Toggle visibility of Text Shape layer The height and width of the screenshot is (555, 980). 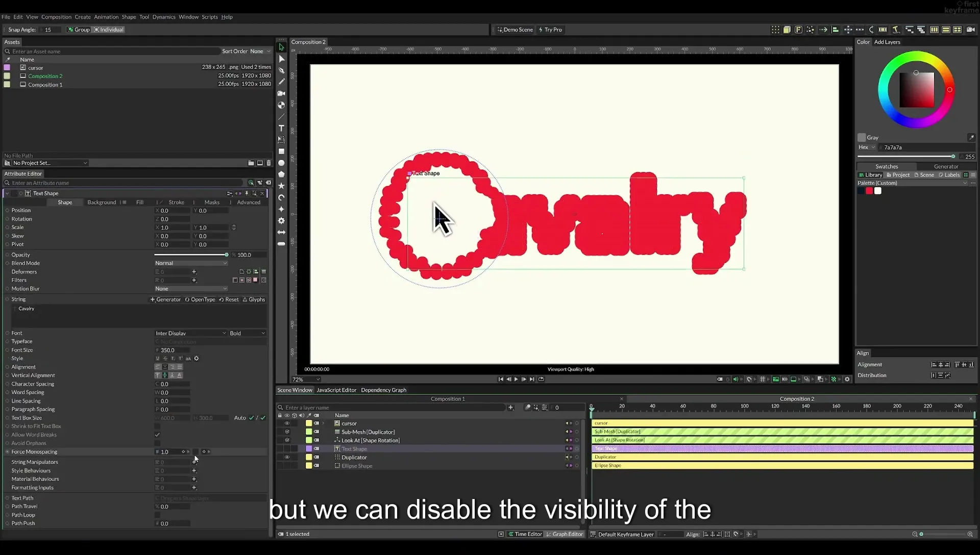tap(287, 449)
